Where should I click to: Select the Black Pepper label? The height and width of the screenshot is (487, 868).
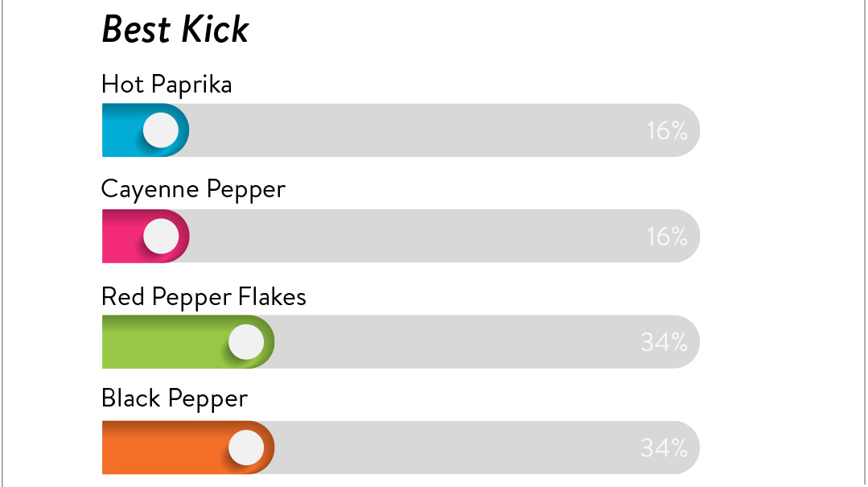[x=175, y=399]
